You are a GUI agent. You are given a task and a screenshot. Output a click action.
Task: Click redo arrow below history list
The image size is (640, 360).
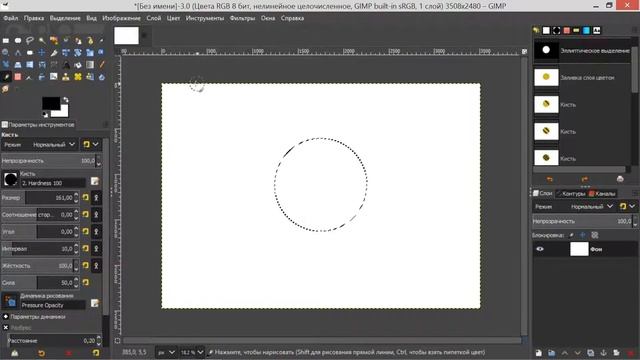click(x=584, y=179)
